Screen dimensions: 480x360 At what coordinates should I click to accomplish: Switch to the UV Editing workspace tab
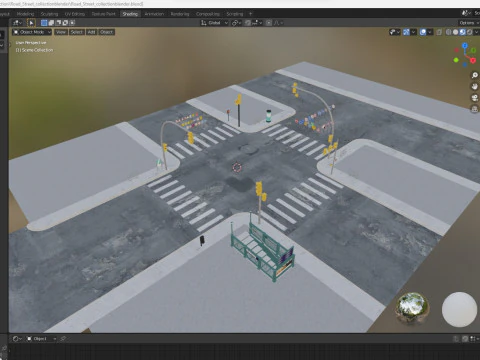[x=75, y=14]
